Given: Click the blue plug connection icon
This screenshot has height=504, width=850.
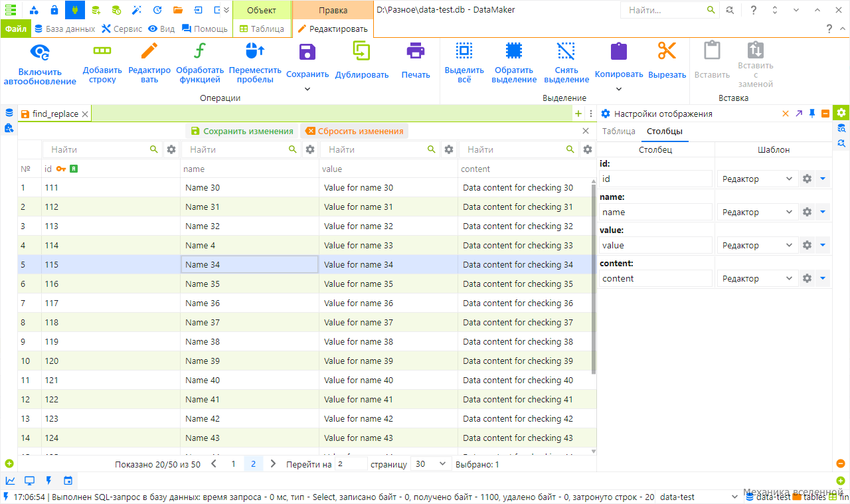Looking at the screenshot, I should 75,10.
